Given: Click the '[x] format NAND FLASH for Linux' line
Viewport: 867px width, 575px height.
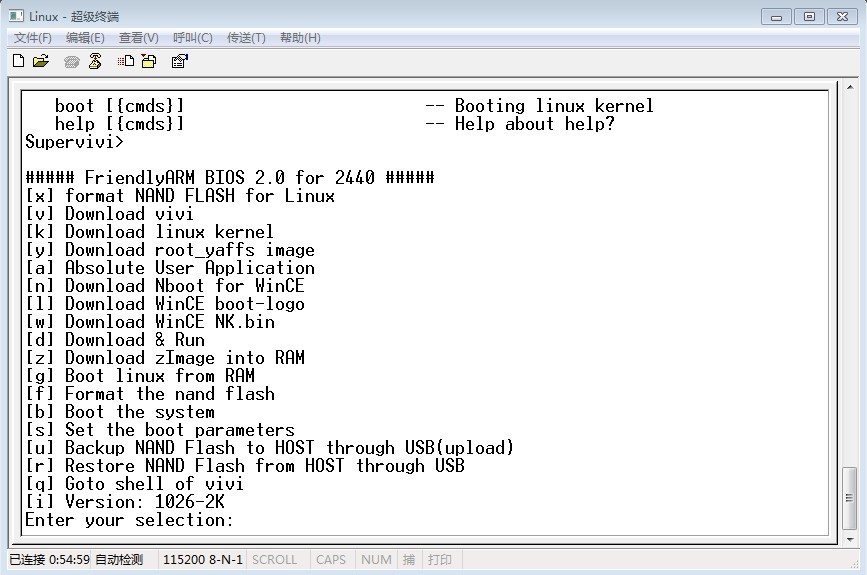Looking at the screenshot, I should (180, 196).
